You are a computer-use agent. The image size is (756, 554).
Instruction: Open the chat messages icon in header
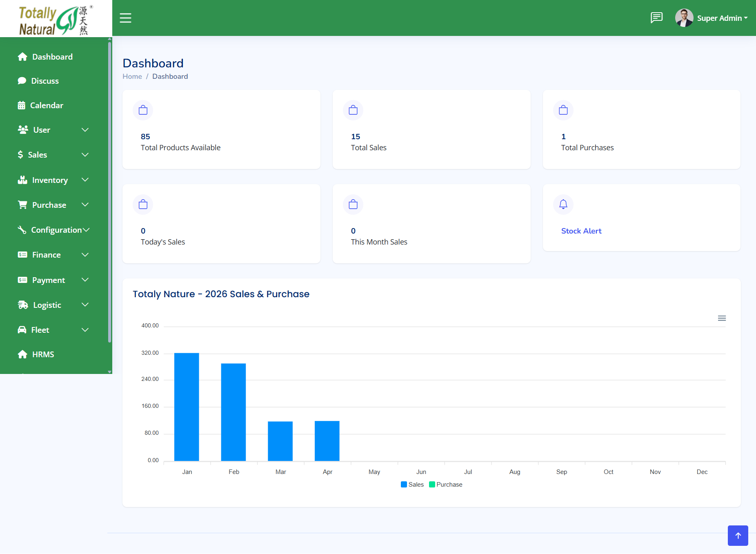656,18
